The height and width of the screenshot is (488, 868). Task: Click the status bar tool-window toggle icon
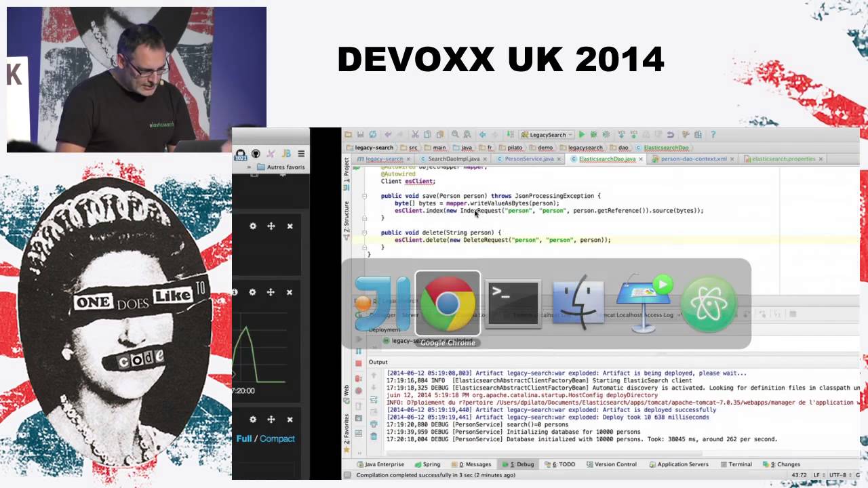tap(347, 475)
